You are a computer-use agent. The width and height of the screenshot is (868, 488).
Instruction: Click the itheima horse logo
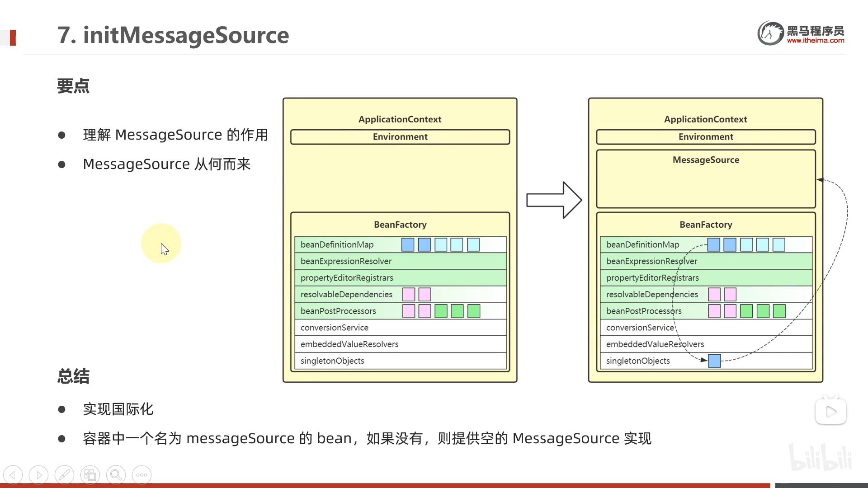pos(770,33)
